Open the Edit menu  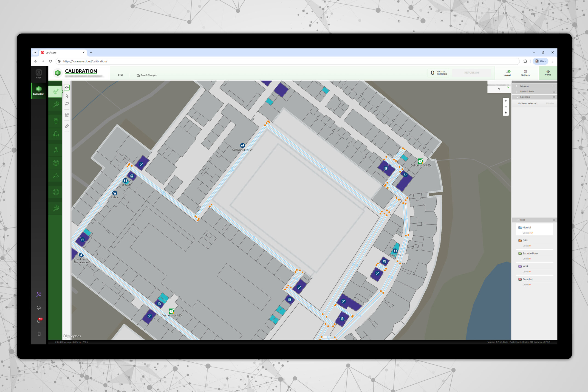[121, 75]
